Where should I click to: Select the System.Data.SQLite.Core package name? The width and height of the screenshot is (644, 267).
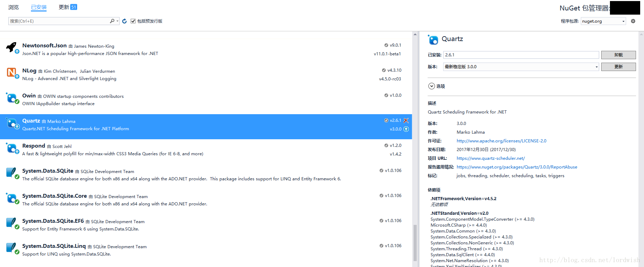pyautogui.click(x=55, y=196)
